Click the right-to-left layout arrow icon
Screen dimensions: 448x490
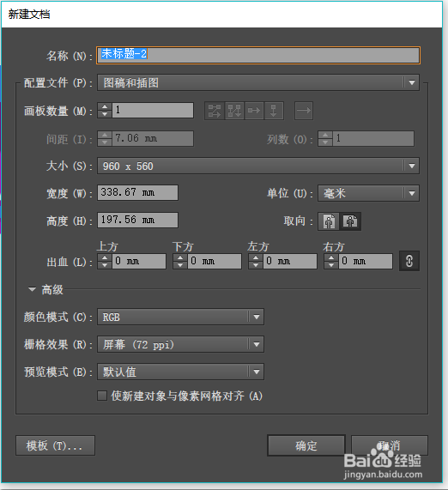[304, 111]
